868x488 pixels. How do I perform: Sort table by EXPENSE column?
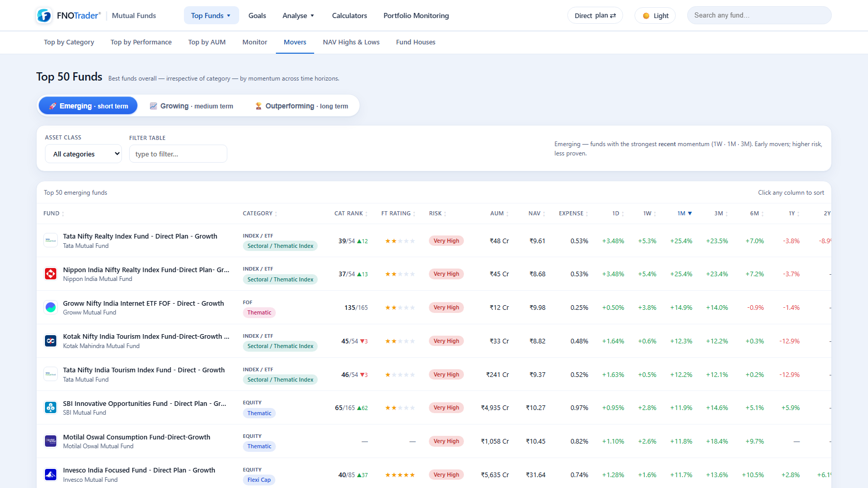(574, 213)
